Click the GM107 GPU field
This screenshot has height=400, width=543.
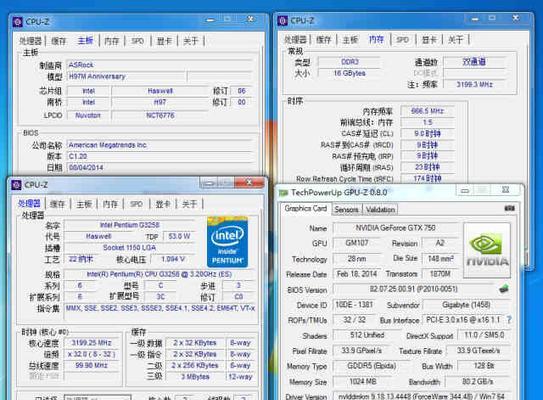pyautogui.click(x=357, y=243)
